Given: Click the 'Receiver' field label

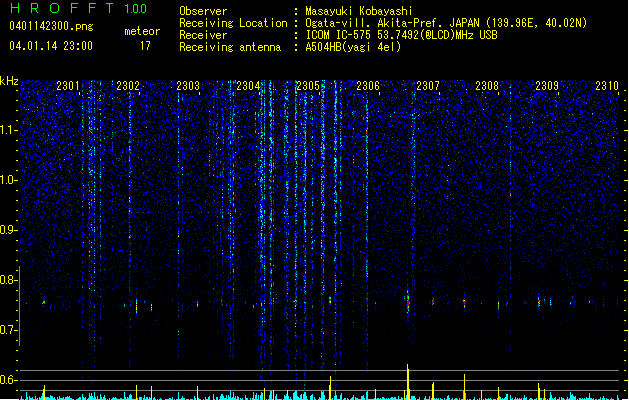Looking at the screenshot, I should click(x=203, y=35).
